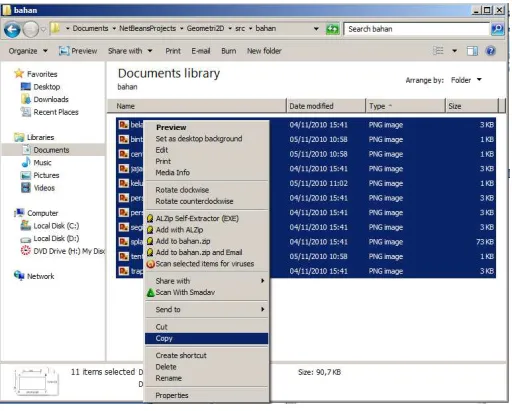Open DVD Drive (H:) in sidebar
Image resolution: width=512 pixels, height=411 pixels.
click(63, 251)
